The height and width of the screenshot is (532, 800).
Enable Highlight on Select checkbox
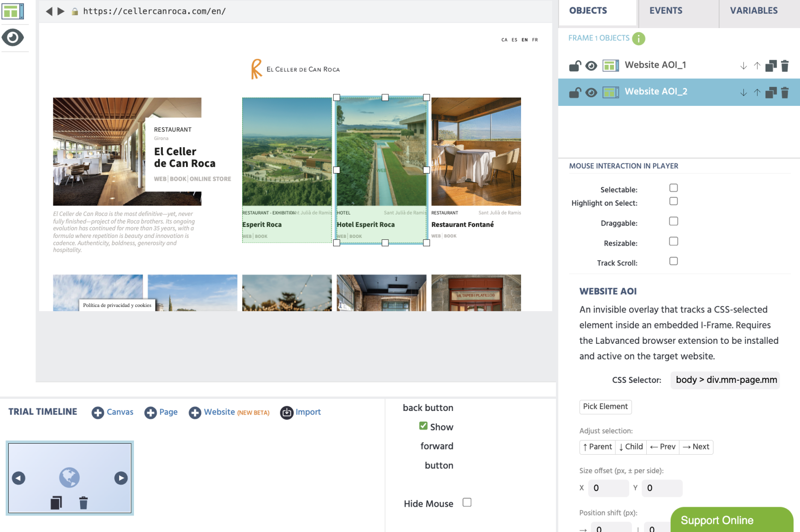pyautogui.click(x=673, y=201)
